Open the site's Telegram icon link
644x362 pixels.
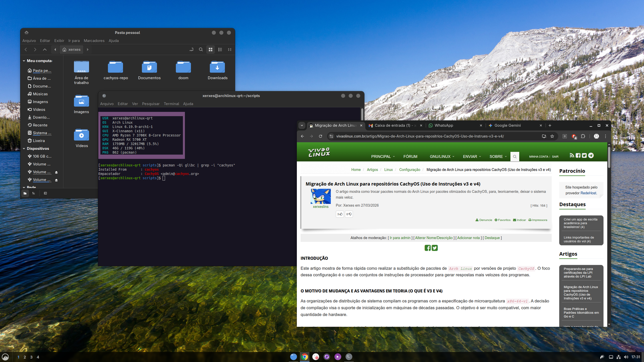tap(591, 156)
